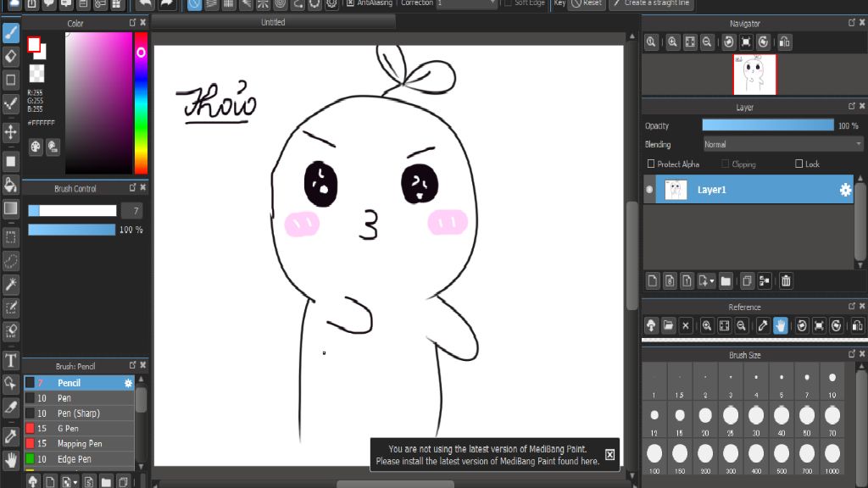Expand the add-brush dropdown below the brush list
This screenshot has height=488, width=868.
(x=75, y=482)
